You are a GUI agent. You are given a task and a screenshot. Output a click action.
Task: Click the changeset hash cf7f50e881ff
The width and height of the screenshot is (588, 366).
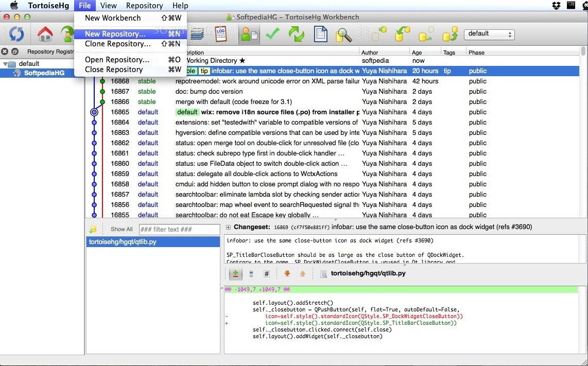point(312,227)
